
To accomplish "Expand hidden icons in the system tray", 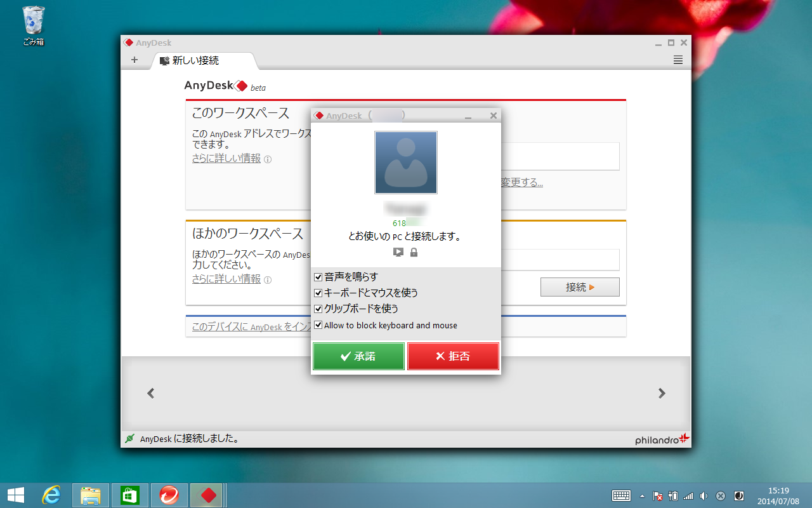I will pyautogui.click(x=643, y=496).
